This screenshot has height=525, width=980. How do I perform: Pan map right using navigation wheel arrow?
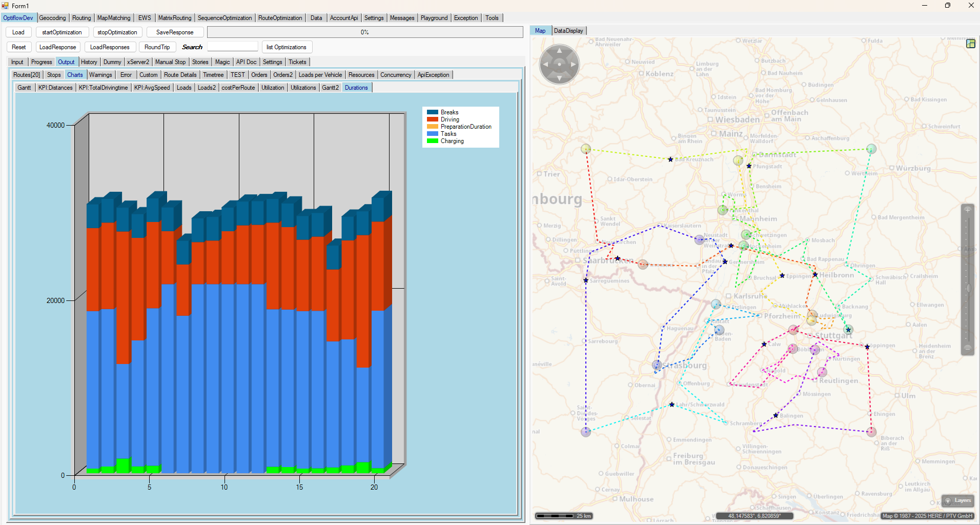pos(573,65)
